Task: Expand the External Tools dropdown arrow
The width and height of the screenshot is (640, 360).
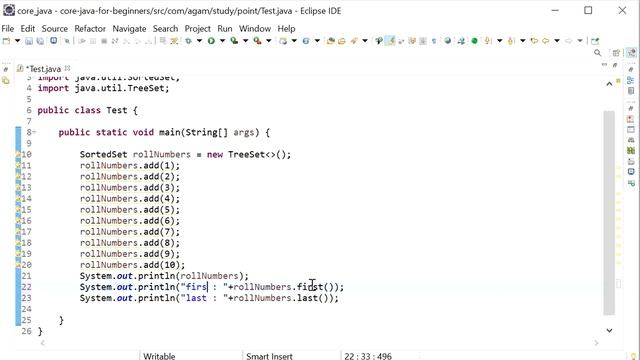Action: [269, 41]
